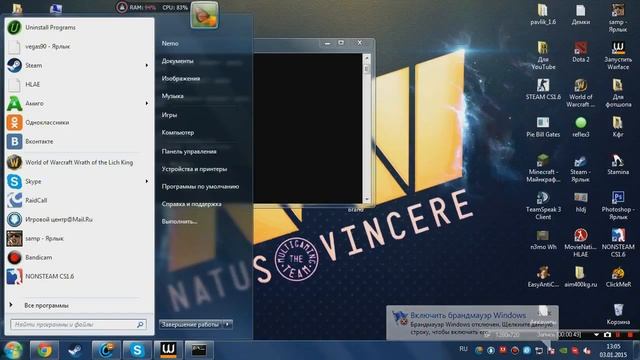Click the RU language indicator
Screen dimensions: 640x360
[x=463, y=349]
